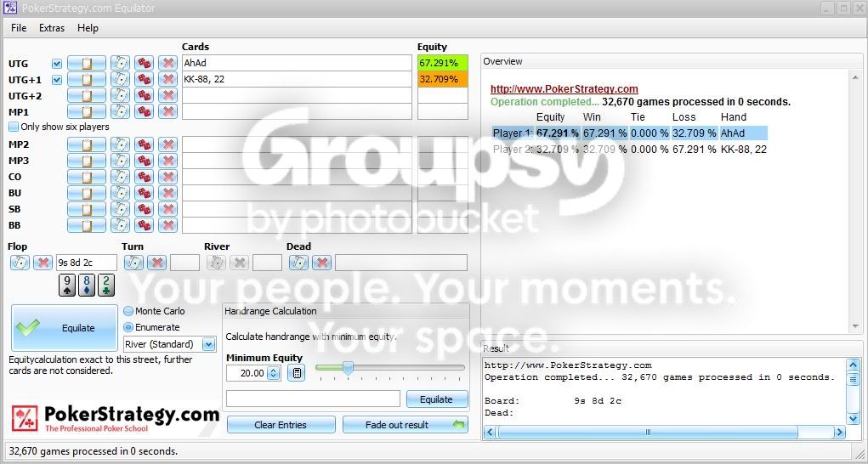Open the Help menu
Image resolution: width=868 pixels, height=464 pixels.
coord(88,28)
